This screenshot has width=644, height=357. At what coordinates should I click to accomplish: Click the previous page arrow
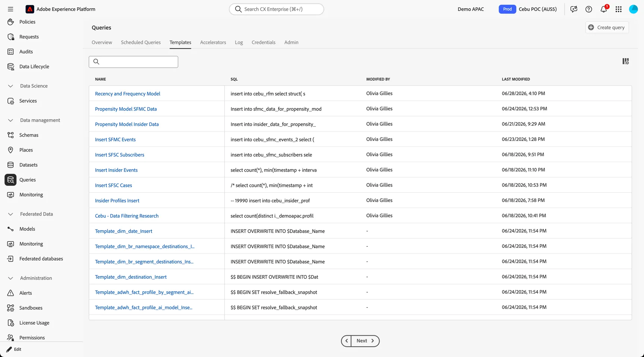(x=346, y=341)
